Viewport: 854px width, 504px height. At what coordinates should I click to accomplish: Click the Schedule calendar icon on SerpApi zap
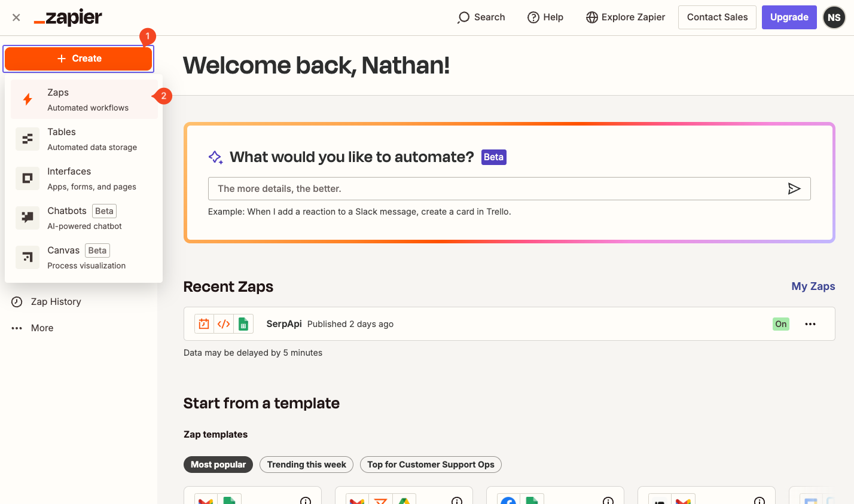click(x=204, y=324)
